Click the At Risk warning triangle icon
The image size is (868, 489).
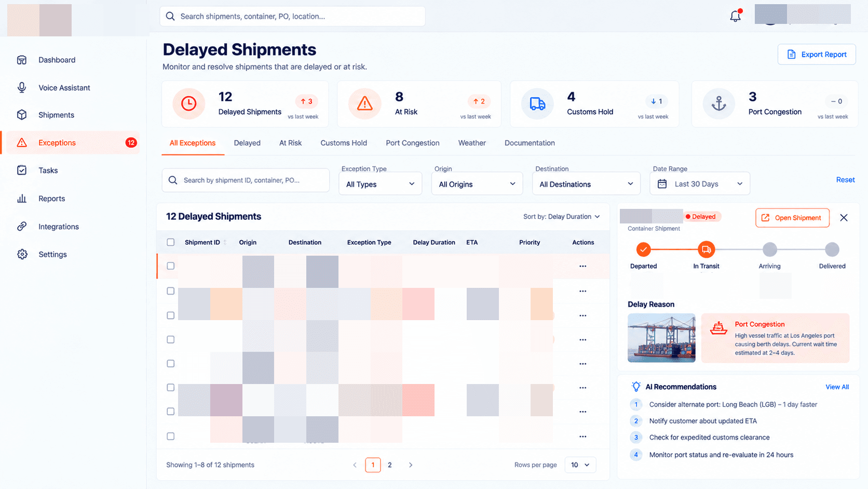click(x=364, y=103)
